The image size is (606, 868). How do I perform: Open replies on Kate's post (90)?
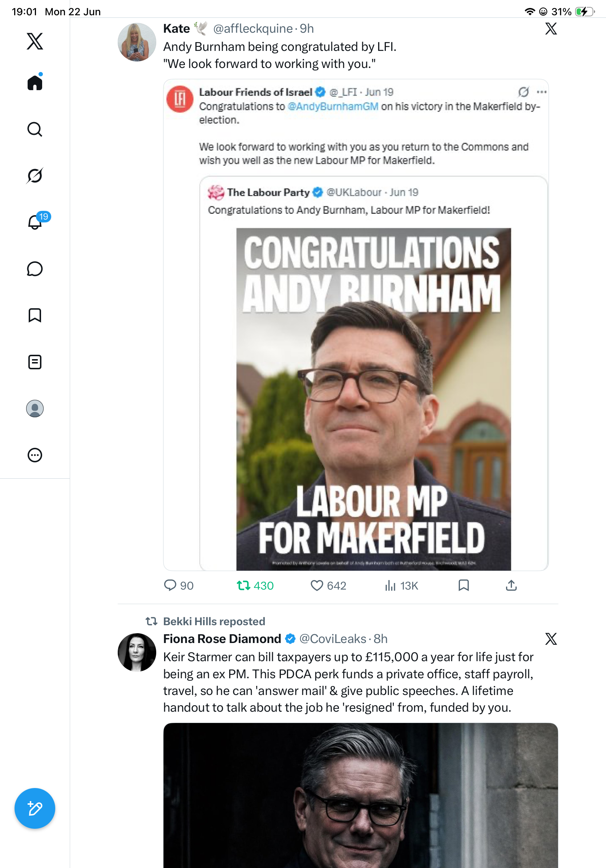click(x=179, y=586)
